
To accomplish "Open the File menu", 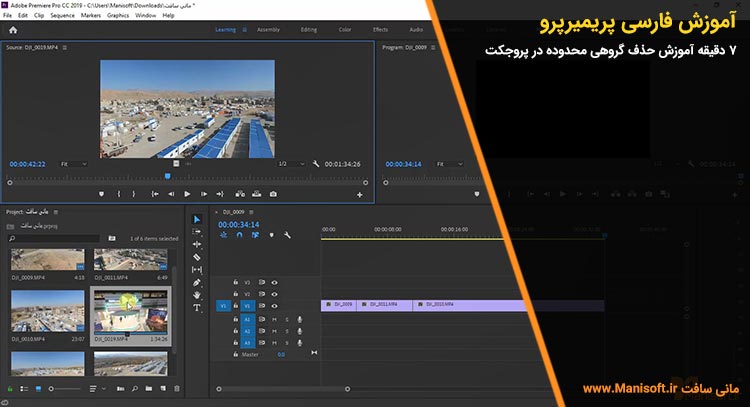I will point(8,15).
